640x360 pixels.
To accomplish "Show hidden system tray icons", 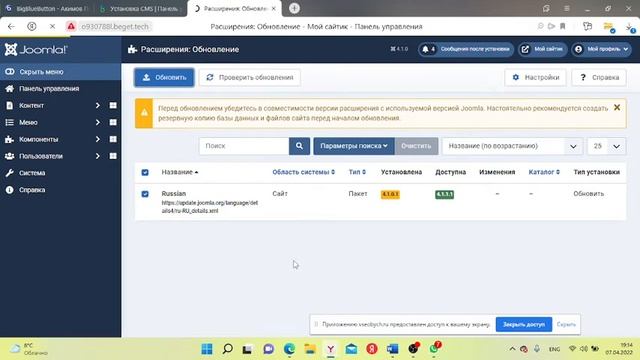I will click(x=512, y=349).
